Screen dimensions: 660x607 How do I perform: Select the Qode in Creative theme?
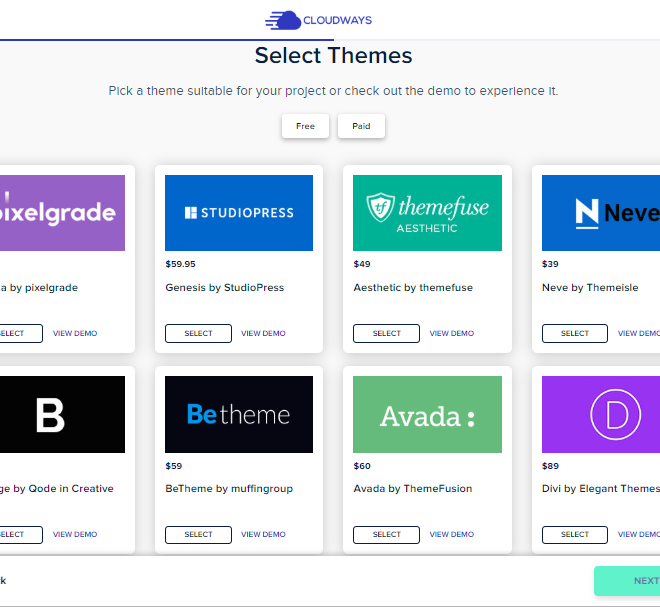click(x=21, y=535)
